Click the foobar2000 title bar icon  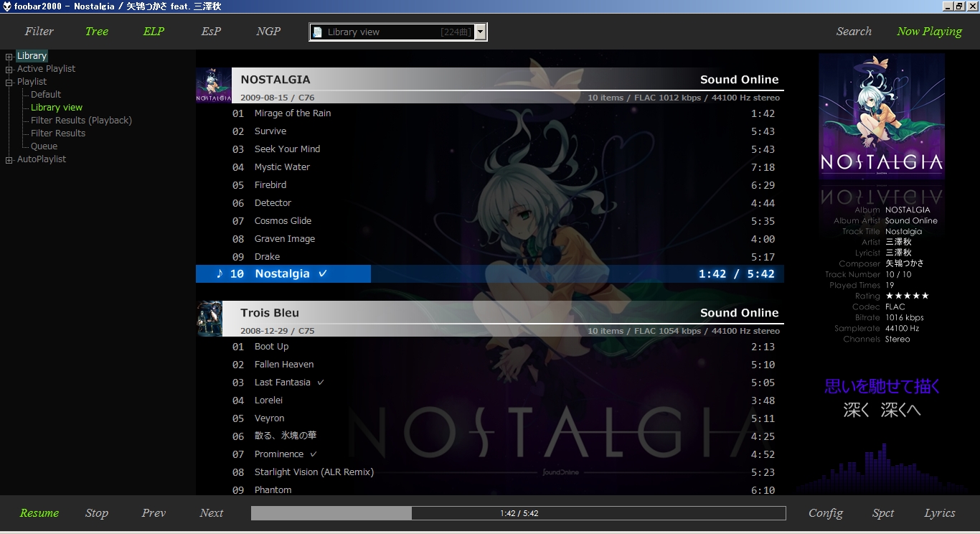(x=6, y=6)
